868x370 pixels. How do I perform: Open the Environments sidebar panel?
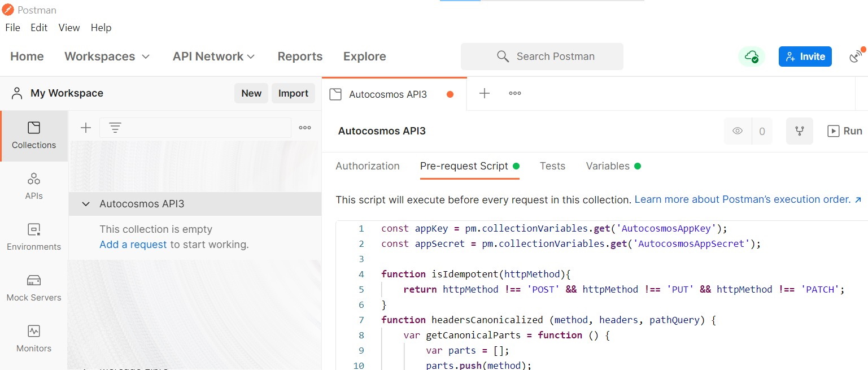[x=34, y=237]
